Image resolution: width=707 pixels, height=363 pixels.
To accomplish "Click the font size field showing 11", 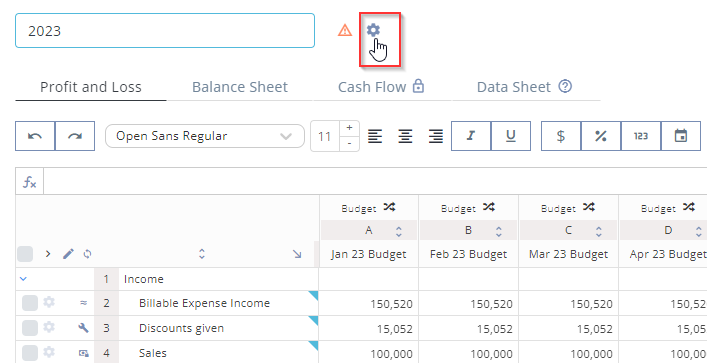I will (324, 136).
